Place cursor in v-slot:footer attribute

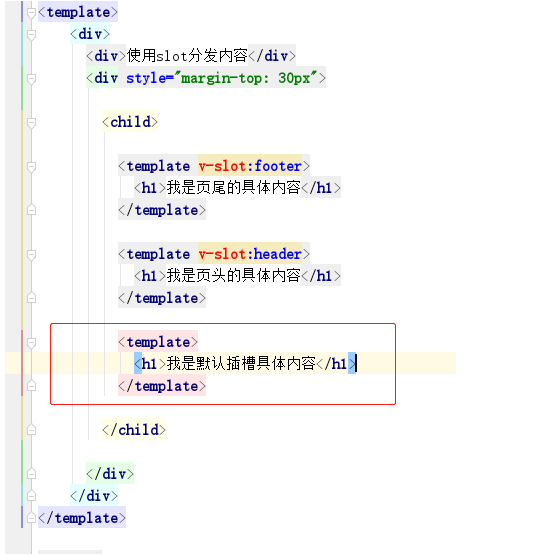point(250,166)
